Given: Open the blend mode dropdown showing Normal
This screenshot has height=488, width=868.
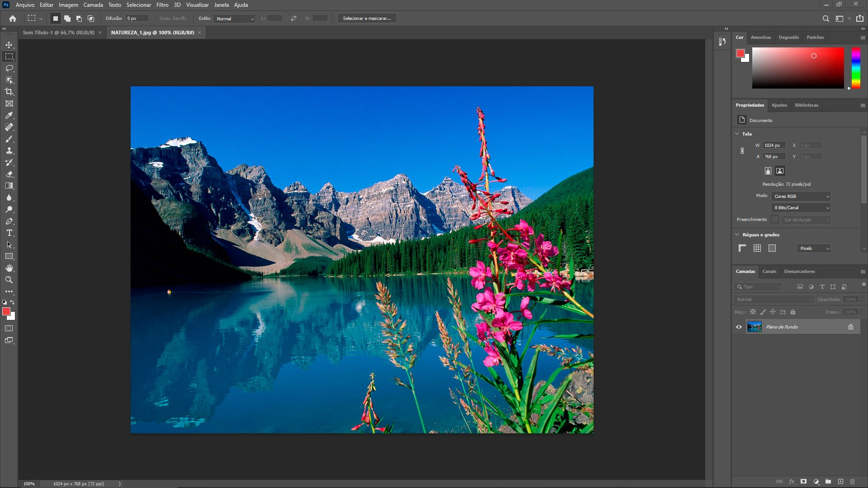Looking at the screenshot, I should click(x=773, y=299).
